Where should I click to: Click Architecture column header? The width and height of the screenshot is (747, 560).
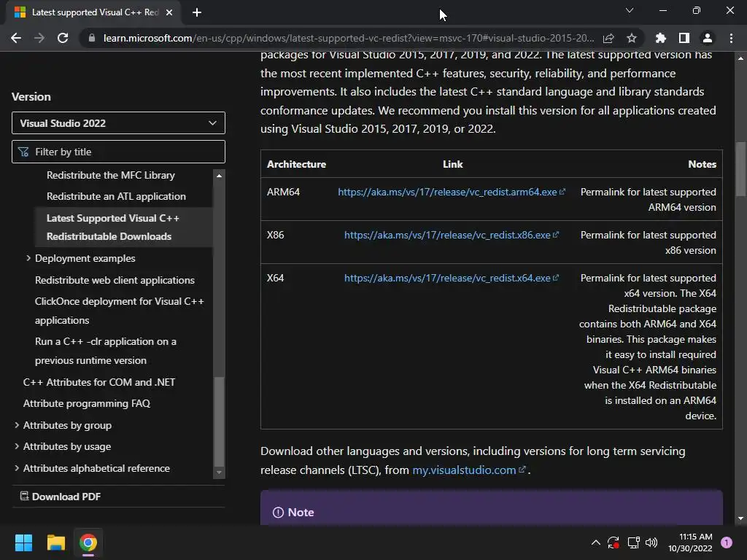point(296,164)
